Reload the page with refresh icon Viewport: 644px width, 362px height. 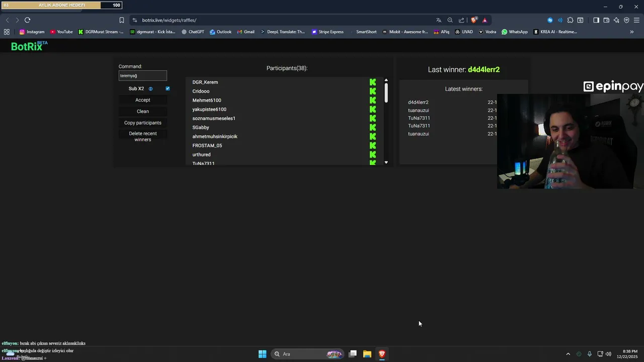[27, 20]
